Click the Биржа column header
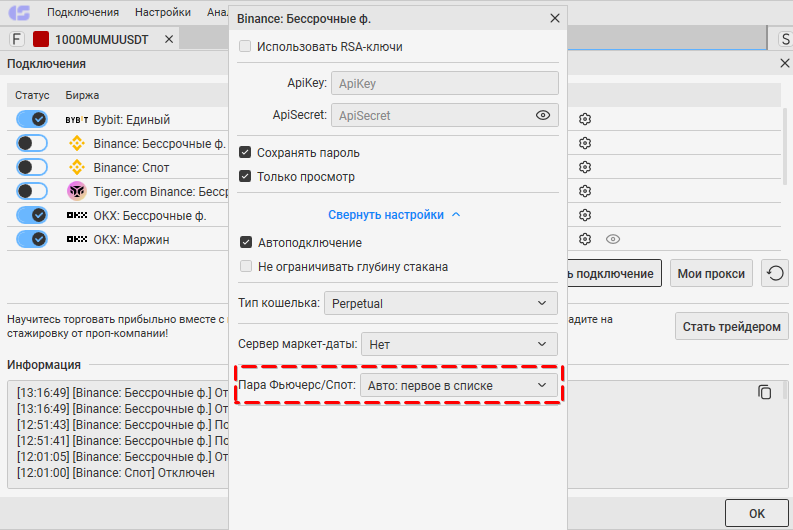The height and width of the screenshot is (530, 793). 82,95
